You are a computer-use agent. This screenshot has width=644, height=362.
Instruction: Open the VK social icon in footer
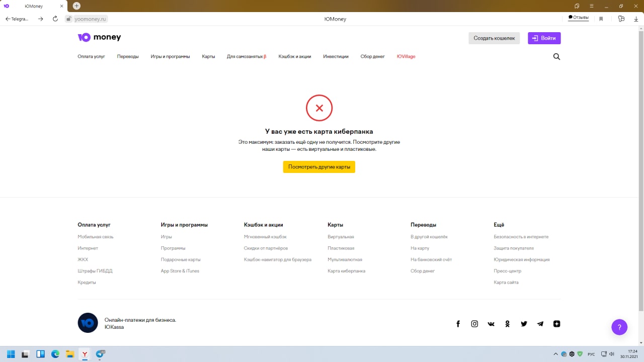coord(491,324)
